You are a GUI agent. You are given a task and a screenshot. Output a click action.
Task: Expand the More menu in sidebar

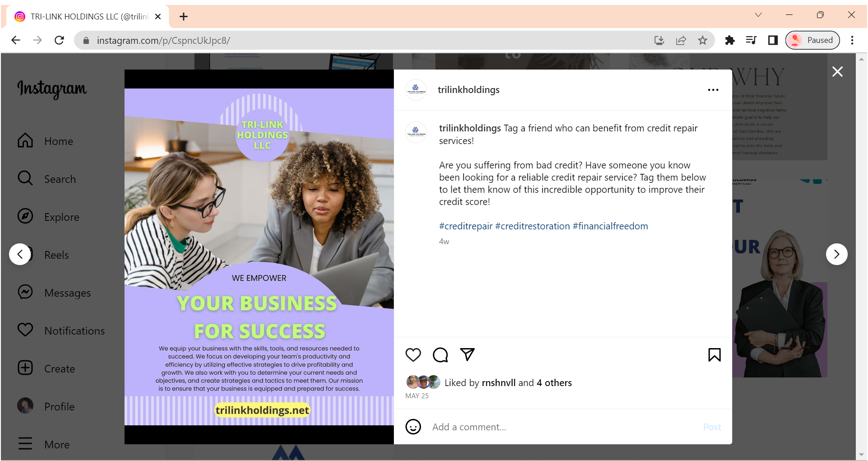[x=43, y=445]
